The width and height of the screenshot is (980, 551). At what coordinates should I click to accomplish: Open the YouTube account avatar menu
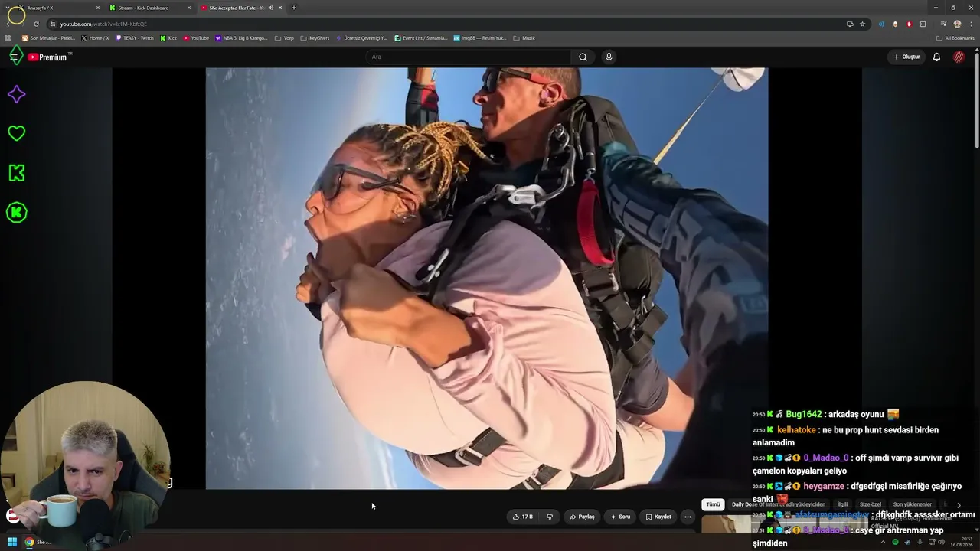(x=959, y=57)
